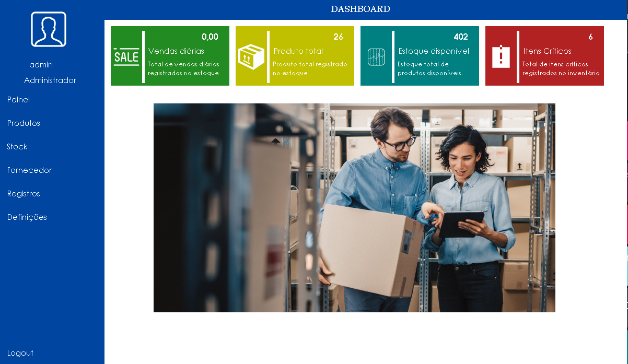The image size is (628, 364).
Task: Click the Itens Críticos card title
Action: 547,51
